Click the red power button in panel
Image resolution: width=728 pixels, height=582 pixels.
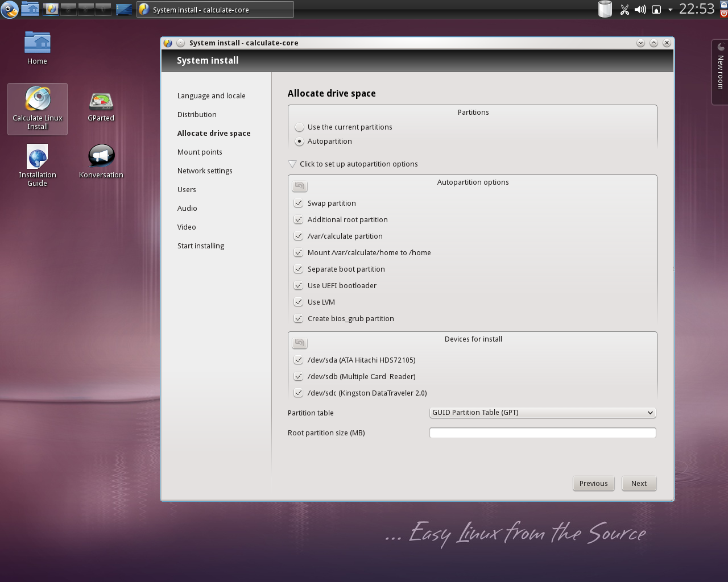click(724, 14)
